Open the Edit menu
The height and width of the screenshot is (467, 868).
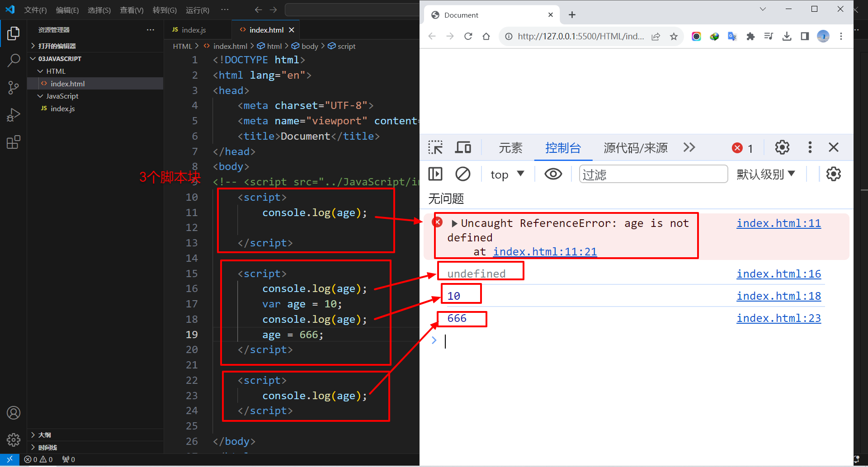(x=67, y=10)
